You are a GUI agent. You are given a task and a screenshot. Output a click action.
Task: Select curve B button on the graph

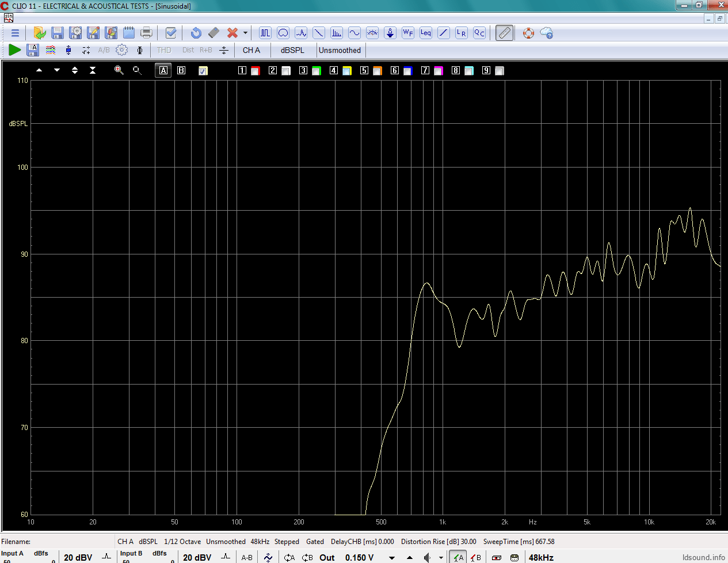click(181, 70)
